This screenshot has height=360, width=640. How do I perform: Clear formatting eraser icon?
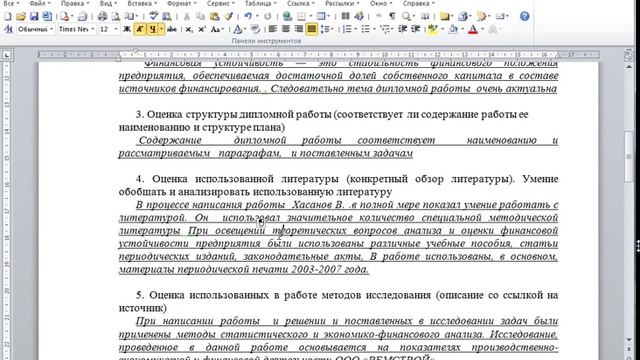[256, 29]
